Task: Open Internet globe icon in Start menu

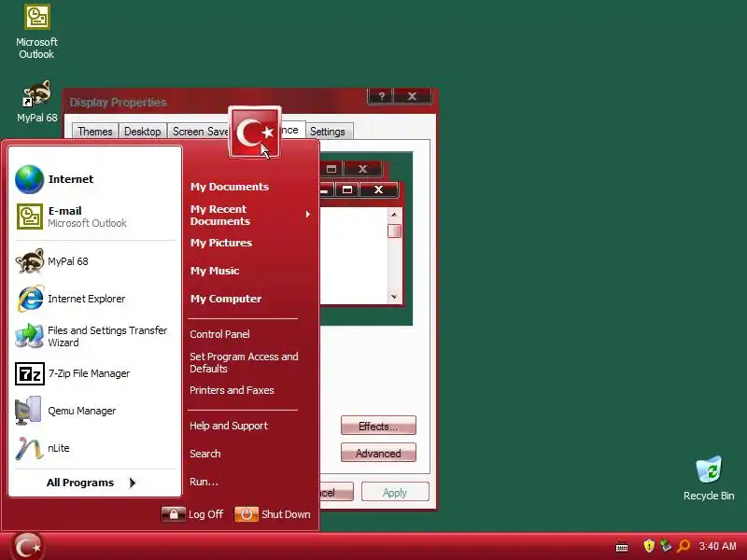Action: (x=29, y=179)
